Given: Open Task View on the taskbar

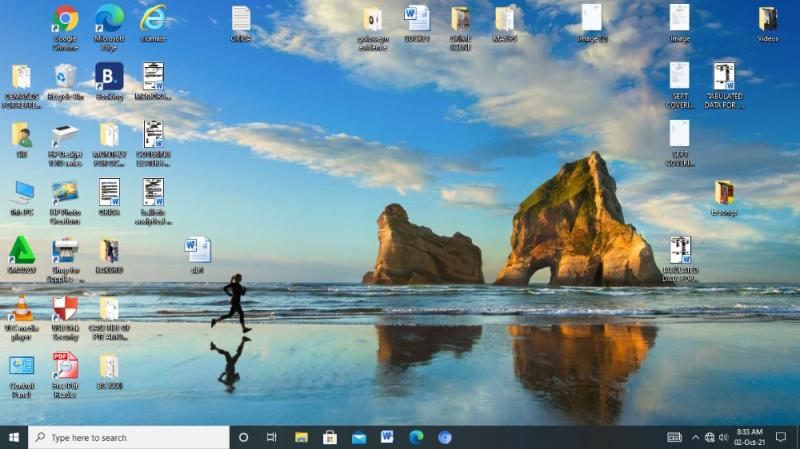Looking at the screenshot, I should pos(272,437).
